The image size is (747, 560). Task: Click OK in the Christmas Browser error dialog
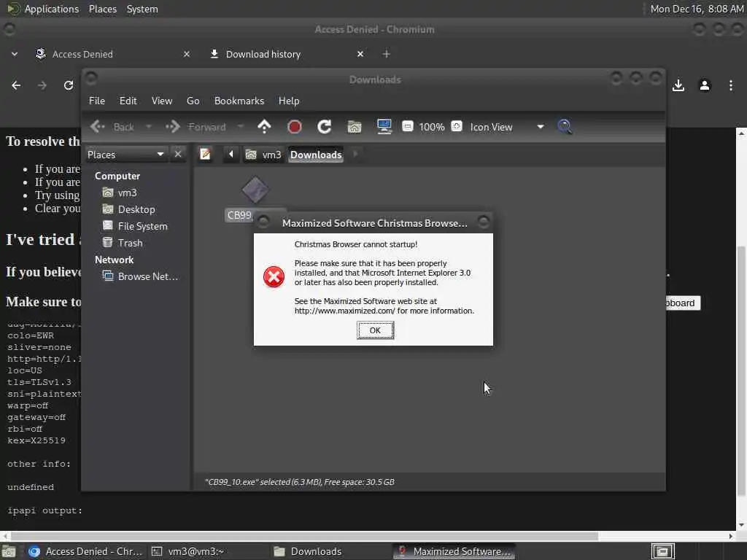[x=375, y=330]
